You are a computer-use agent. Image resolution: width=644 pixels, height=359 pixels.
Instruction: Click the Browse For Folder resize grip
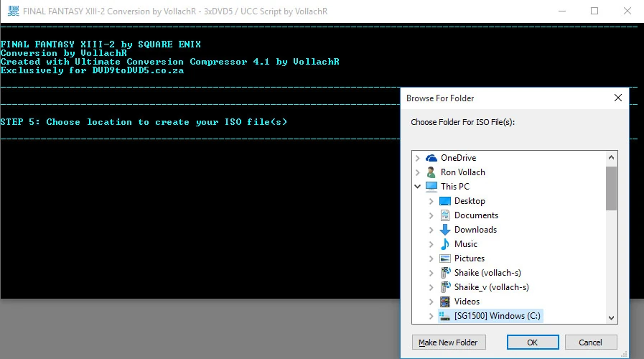click(x=625, y=354)
